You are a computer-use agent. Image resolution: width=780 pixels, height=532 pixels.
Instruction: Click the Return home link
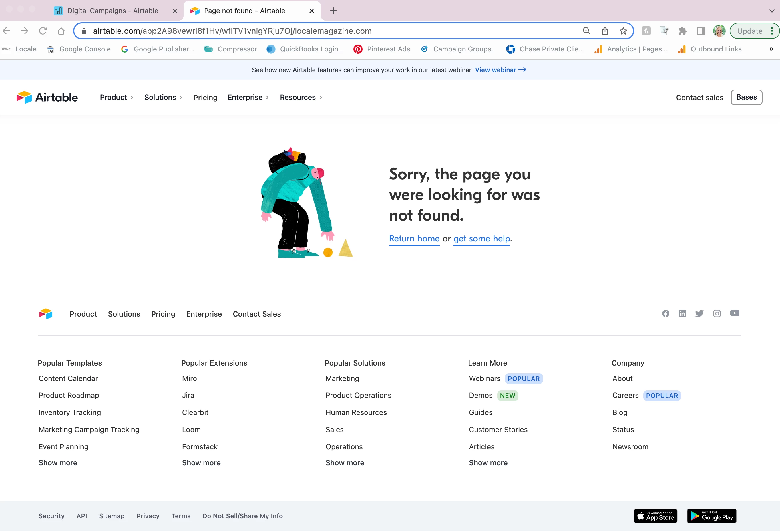(x=414, y=239)
